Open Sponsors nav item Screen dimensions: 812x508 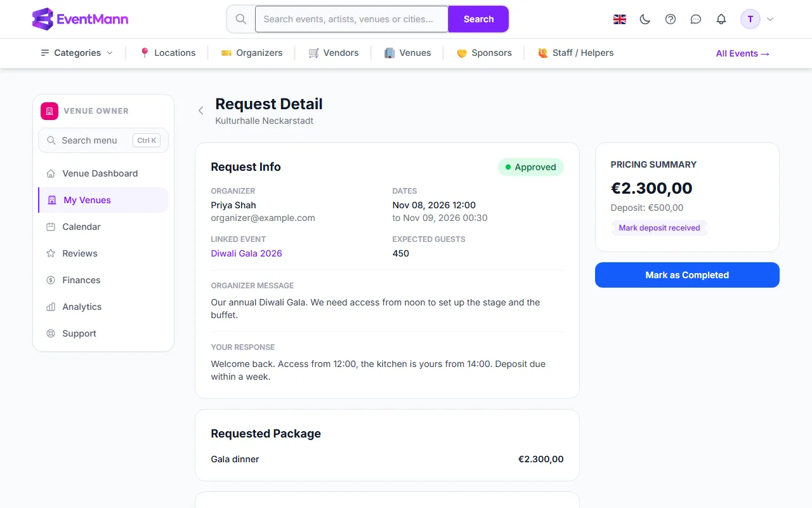(x=484, y=53)
